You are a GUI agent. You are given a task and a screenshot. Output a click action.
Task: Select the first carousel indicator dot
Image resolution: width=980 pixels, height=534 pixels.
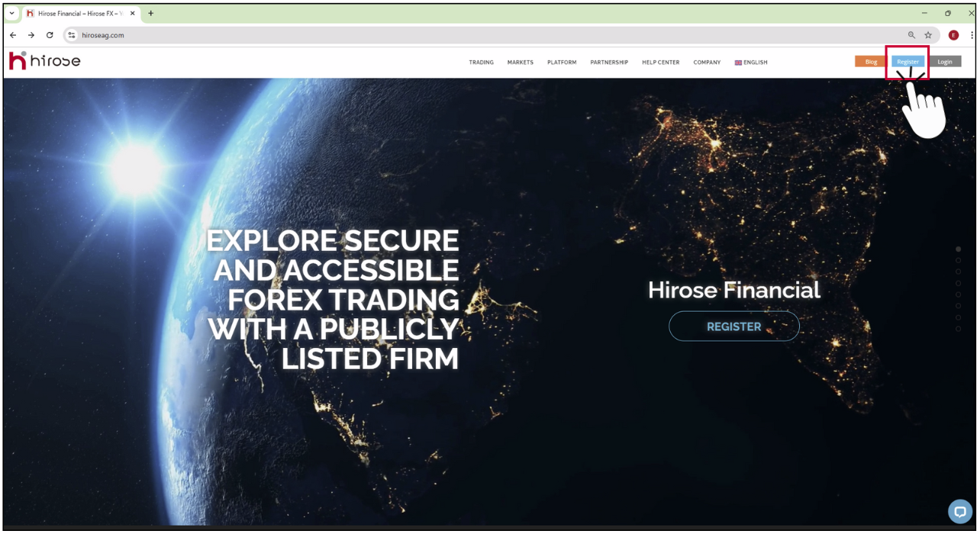(x=959, y=248)
